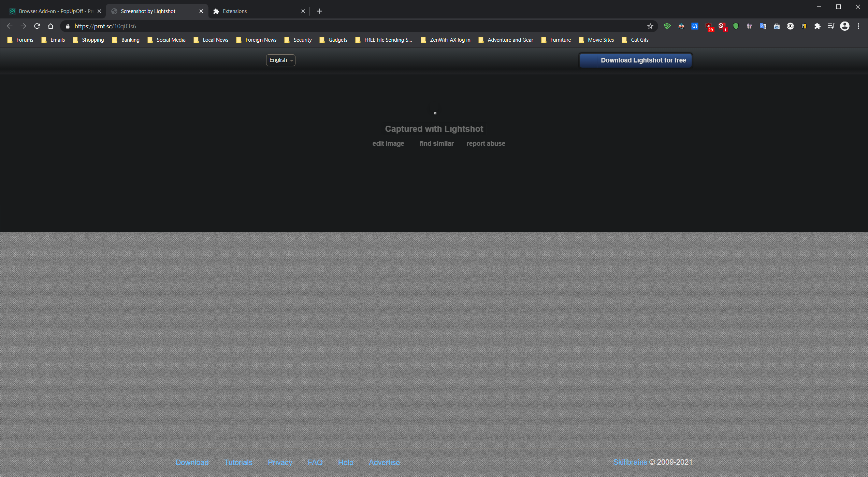
Task: Switch to the Extensions tab
Action: click(256, 11)
